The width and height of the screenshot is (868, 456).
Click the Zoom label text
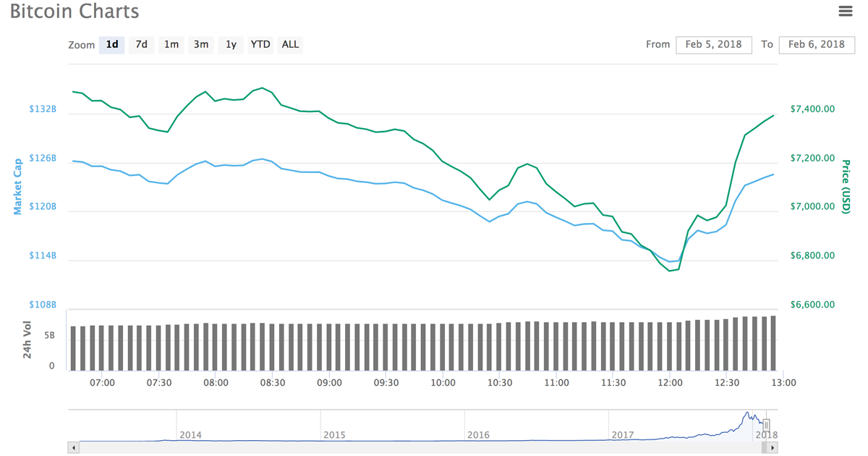coord(82,45)
